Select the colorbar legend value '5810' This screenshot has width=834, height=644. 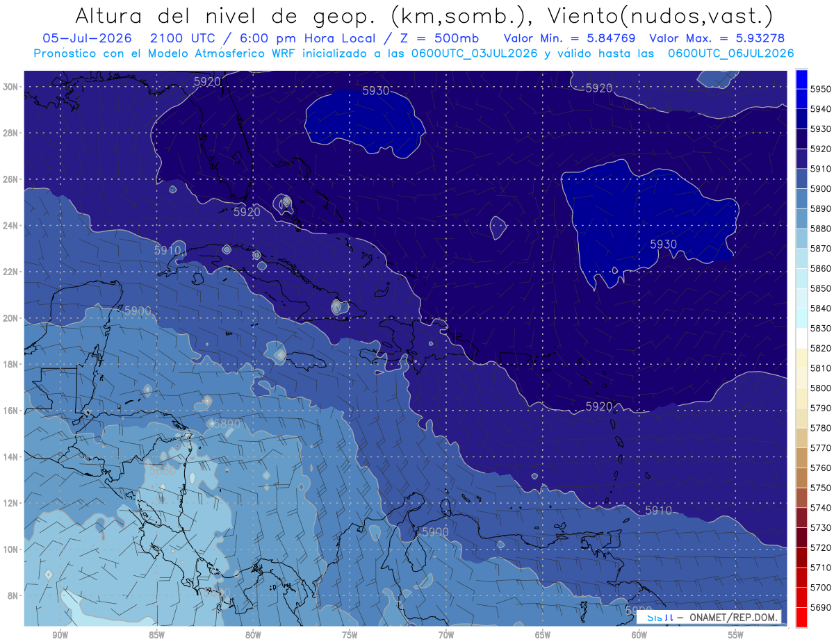tap(821, 368)
